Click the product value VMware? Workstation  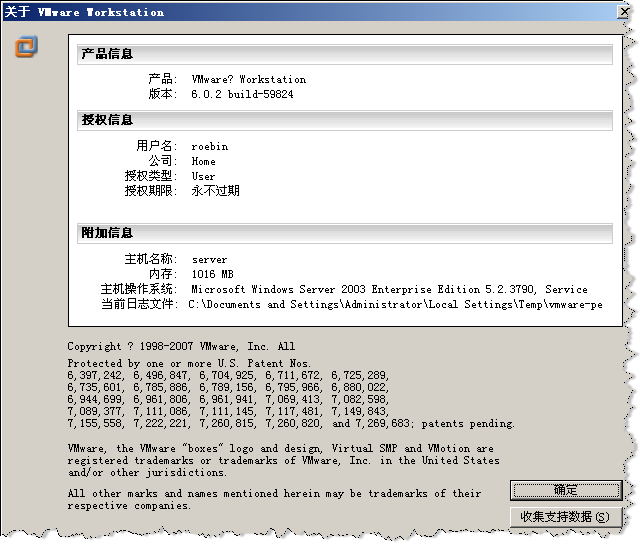tap(249, 79)
